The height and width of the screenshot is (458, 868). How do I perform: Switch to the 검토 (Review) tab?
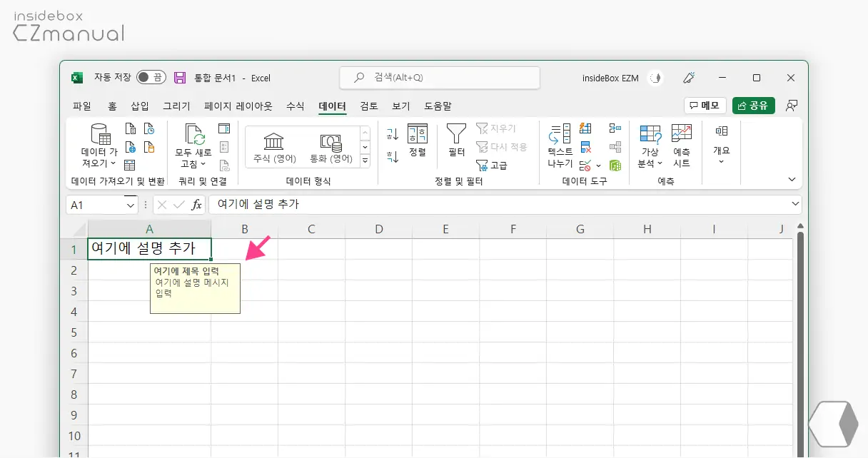pos(369,106)
